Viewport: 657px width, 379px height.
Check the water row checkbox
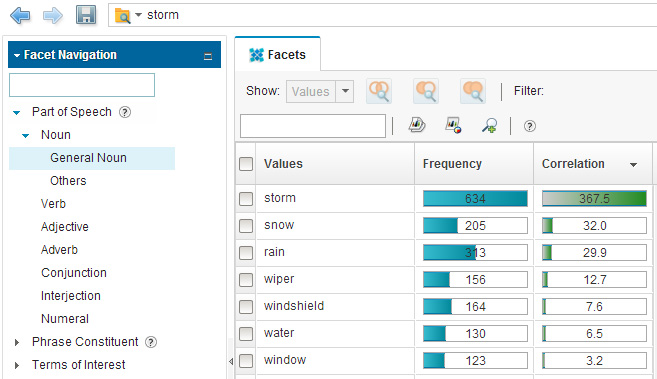click(246, 334)
